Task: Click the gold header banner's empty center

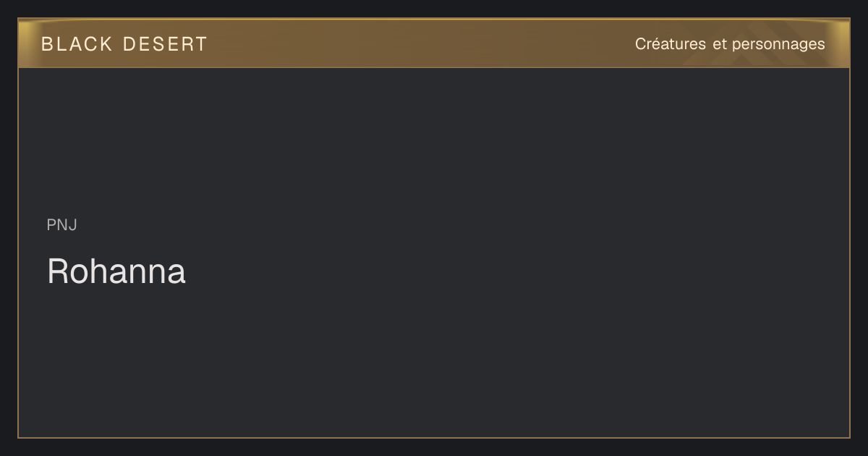Action: (x=420, y=43)
